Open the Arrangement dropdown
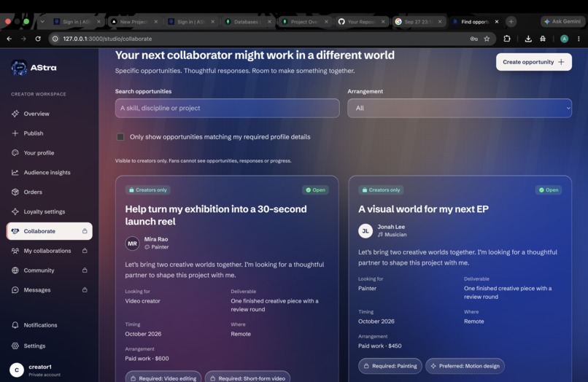The height and width of the screenshot is (382, 588). click(460, 108)
